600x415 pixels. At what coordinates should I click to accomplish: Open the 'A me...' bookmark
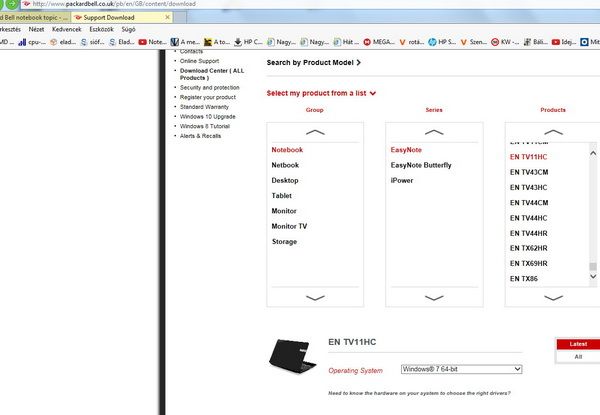pos(185,42)
